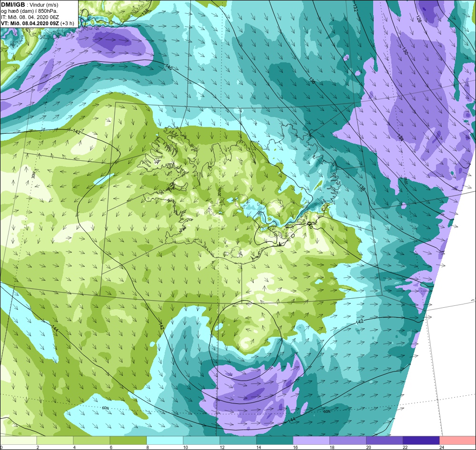Pick the 12–14 m/s teal legend swatch

(238, 440)
